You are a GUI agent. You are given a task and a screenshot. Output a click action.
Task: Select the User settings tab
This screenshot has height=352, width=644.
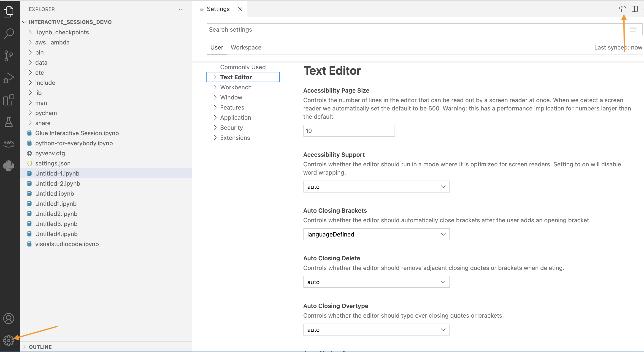coord(216,47)
